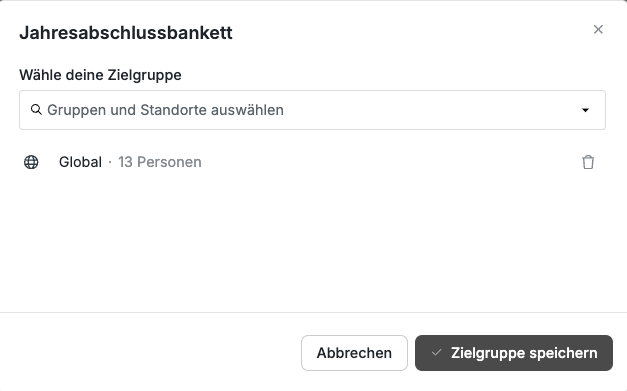
Task: Open the Gruppen und Standorte auswählen combo box
Action: [312, 110]
